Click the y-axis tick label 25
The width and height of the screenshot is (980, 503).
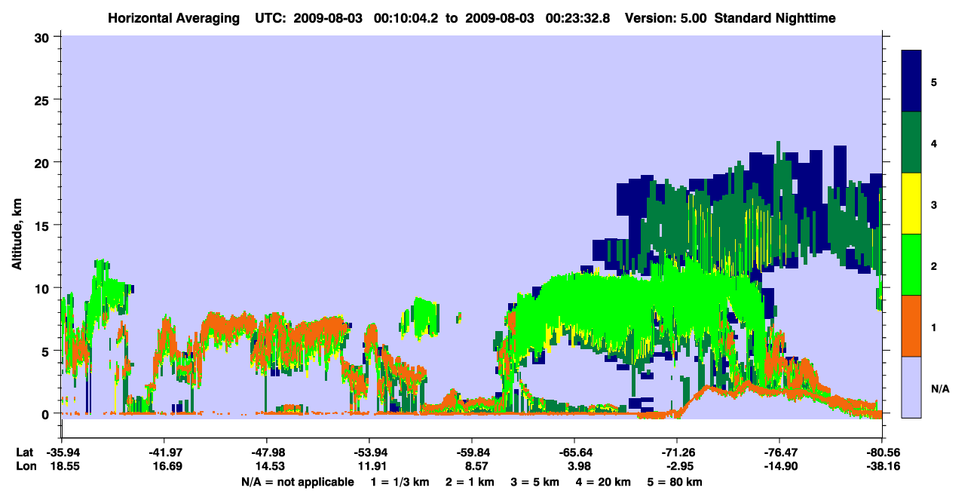pos(43,100)
